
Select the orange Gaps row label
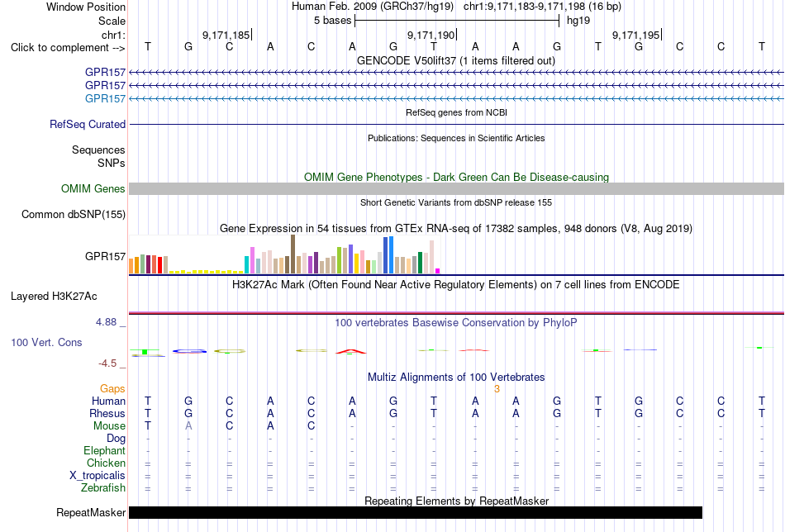click(x=112, y=388)
